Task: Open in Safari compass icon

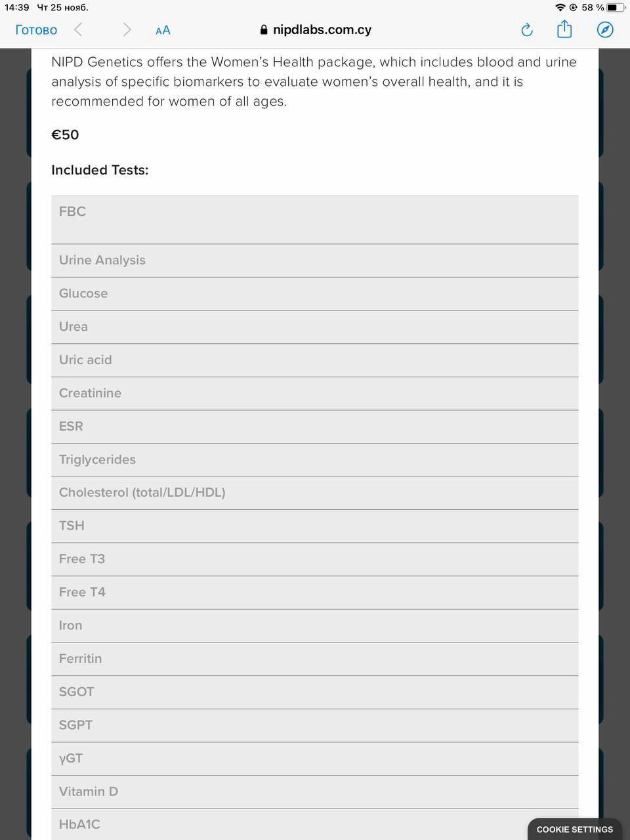Action: coord(605,30)
